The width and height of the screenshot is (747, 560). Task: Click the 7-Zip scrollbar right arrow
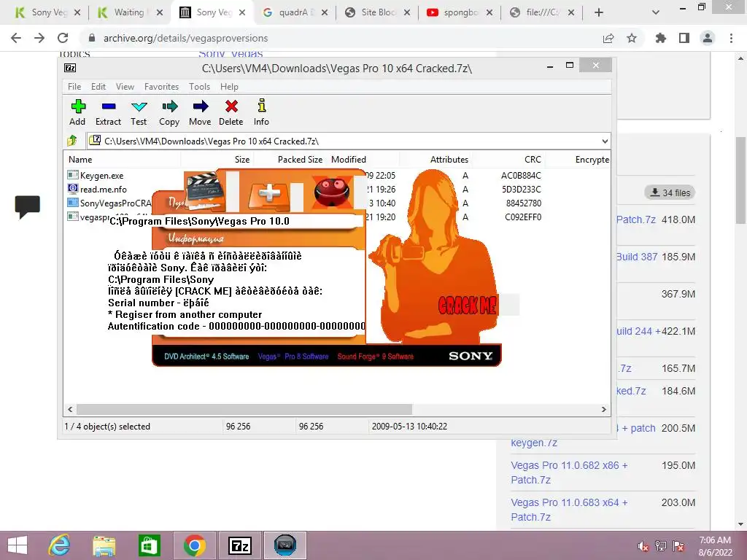click(x=603, y=409)
